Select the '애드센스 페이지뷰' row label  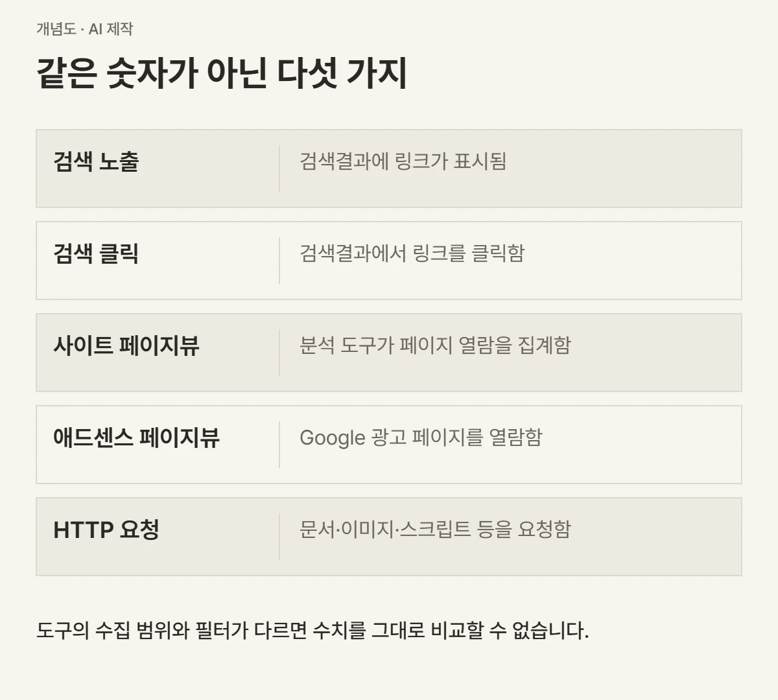[137, 437]
